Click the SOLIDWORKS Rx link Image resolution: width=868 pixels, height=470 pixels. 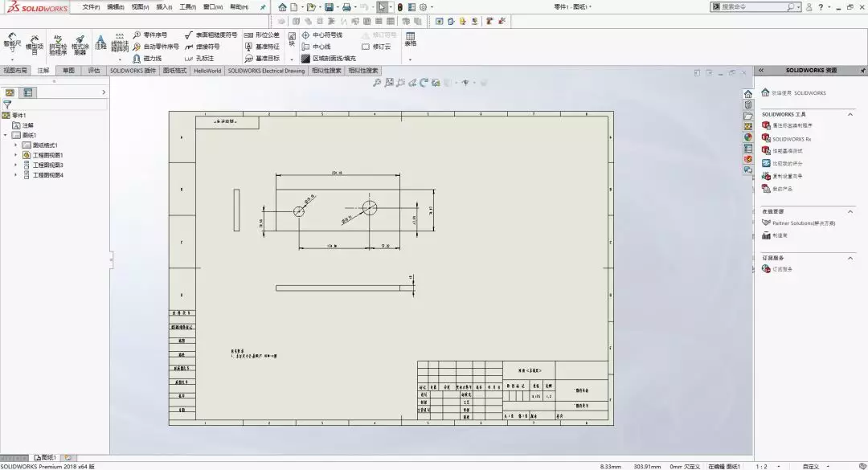pyautogui.click(x=791, y=139)
